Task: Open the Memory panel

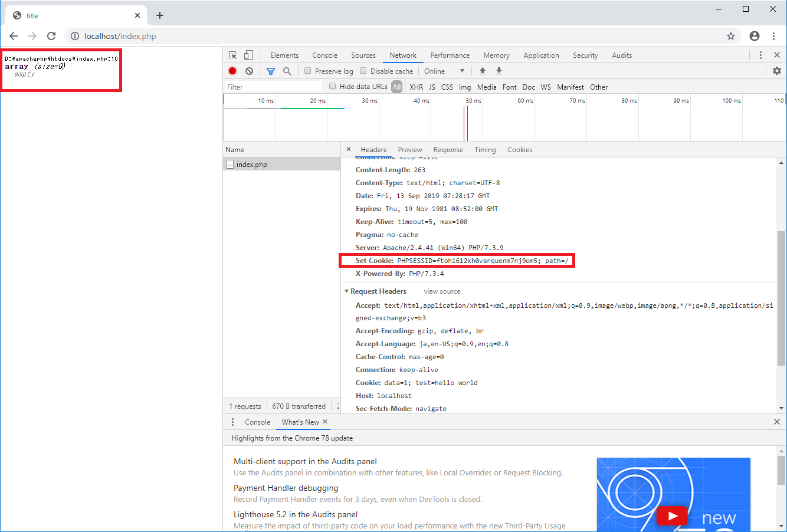Action: [x=497, y=55]
